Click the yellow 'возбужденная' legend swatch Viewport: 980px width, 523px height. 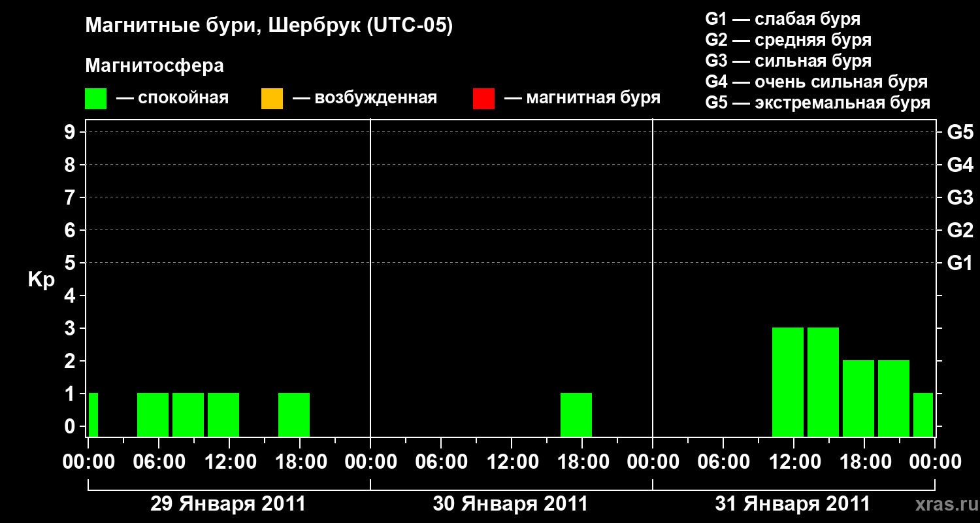click(x=272, y=99)
